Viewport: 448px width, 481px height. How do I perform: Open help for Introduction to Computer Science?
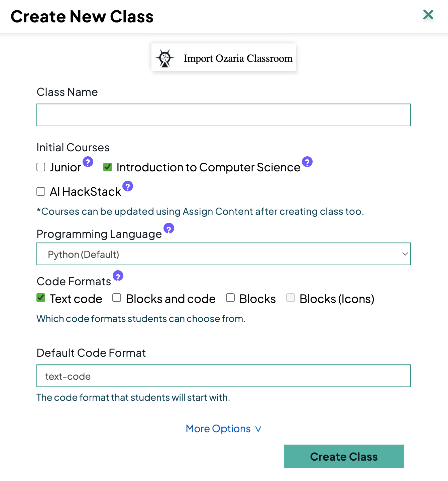coord(307,162)
